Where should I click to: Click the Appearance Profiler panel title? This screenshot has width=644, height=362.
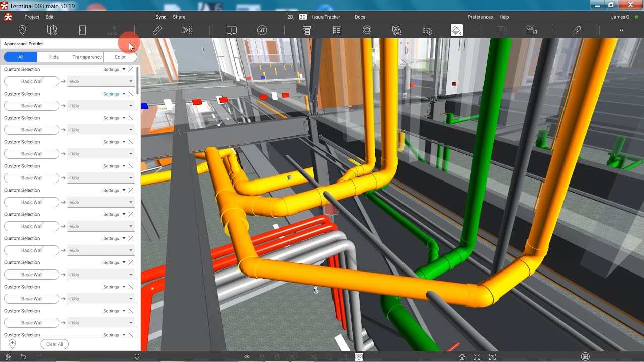point(24,44)
